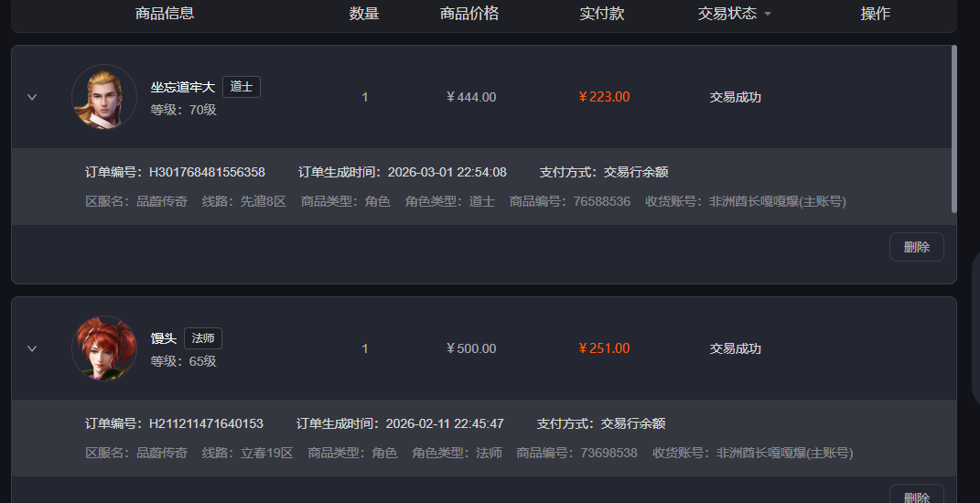This screenshot has width=980, height=503.
Task: Collapse the 坐忘道牢大 order row chevron
Action: [32, 97]
